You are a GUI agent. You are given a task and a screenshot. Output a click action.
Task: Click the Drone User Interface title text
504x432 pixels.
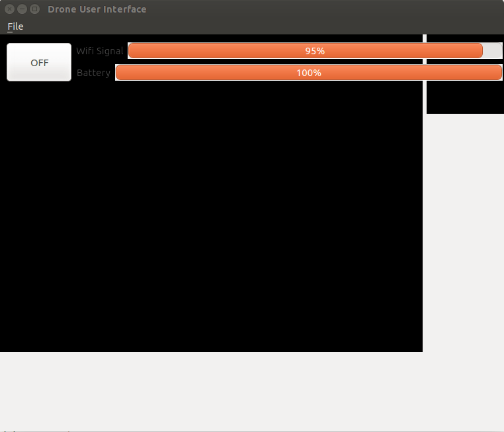97,9
